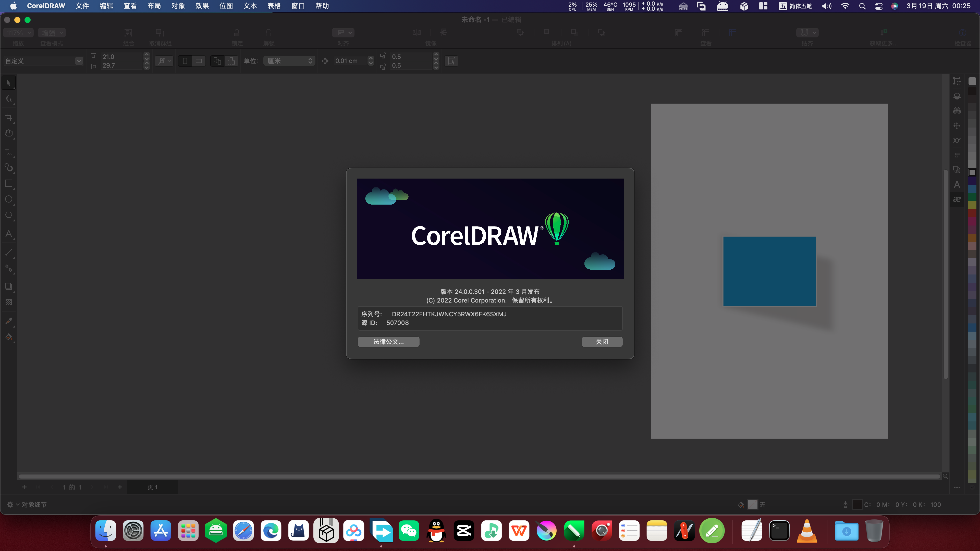
Task: Expand the Align toolbar dropdown
Action: [343, 33]
